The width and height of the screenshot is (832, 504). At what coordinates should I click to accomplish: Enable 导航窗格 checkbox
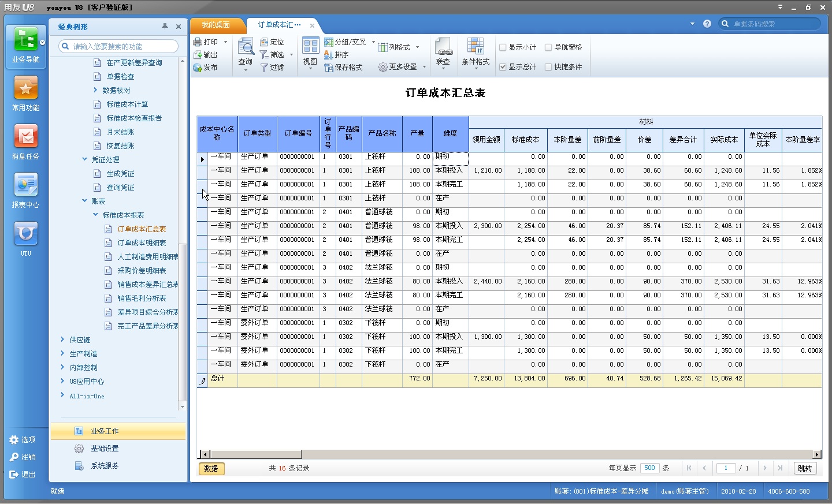pos(548,47)
